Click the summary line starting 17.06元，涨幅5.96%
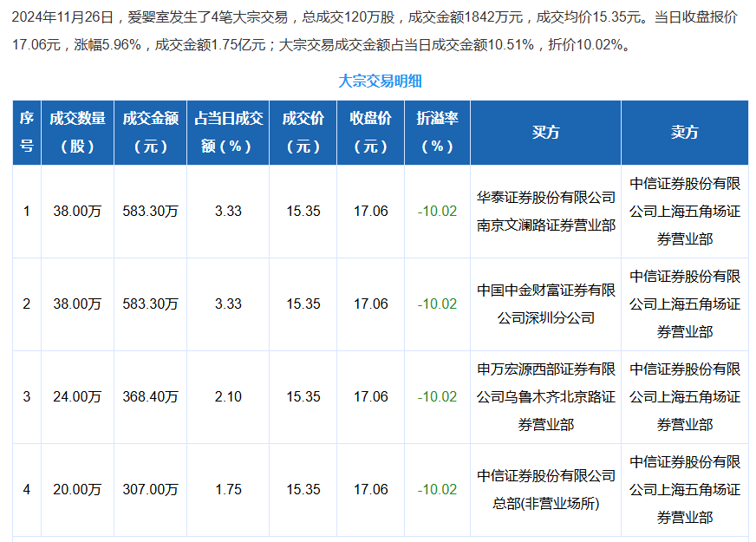The width and height of the screenshot is (756, 542). point(322,45)
